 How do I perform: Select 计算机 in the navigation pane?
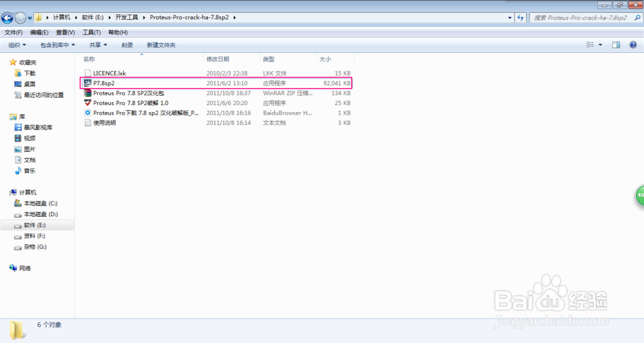click(x=28, y=192)
